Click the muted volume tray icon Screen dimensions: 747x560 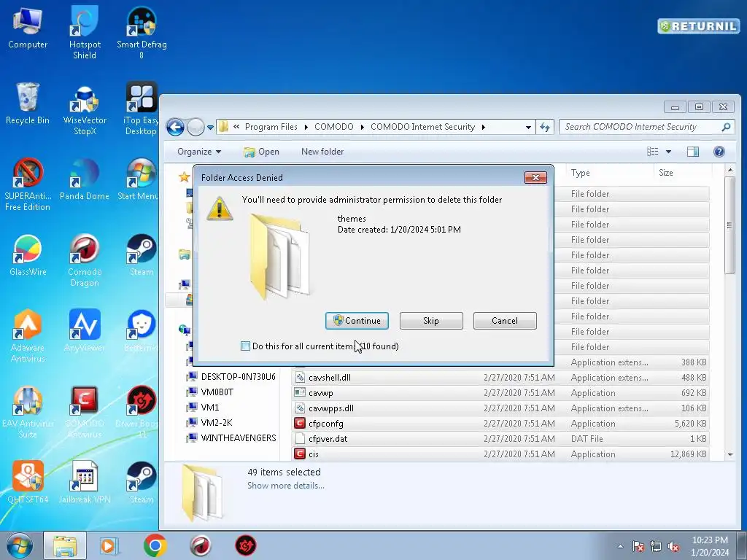tap(673, 546)
